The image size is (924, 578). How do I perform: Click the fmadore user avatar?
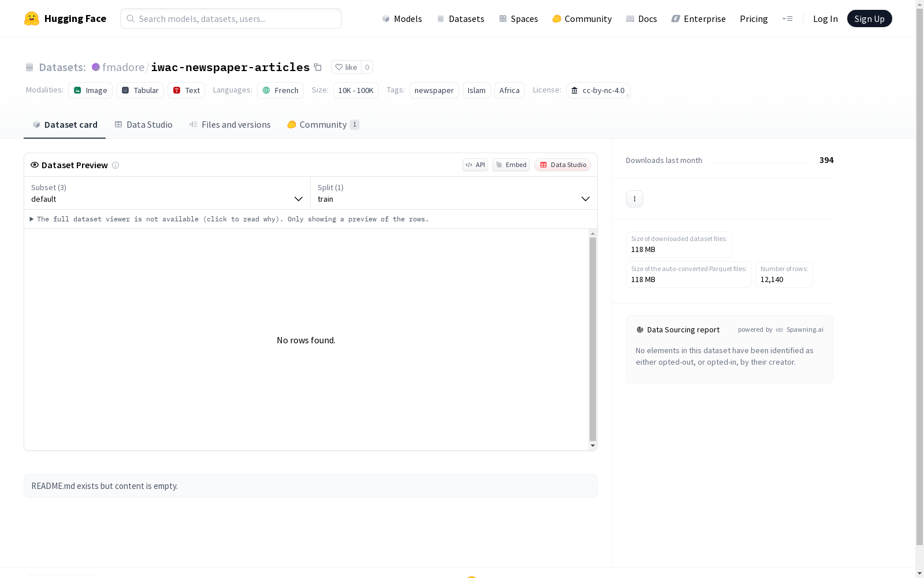96,67
